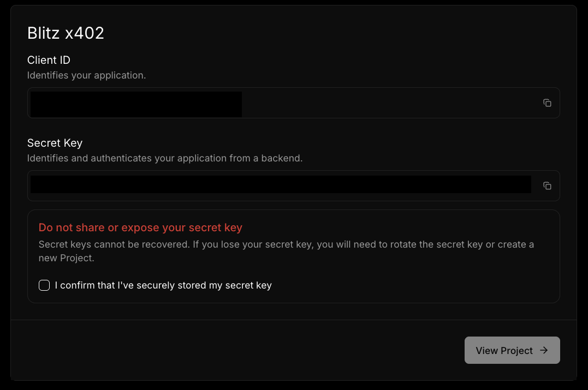Copy the Client ID value

(x=547, y=103)
